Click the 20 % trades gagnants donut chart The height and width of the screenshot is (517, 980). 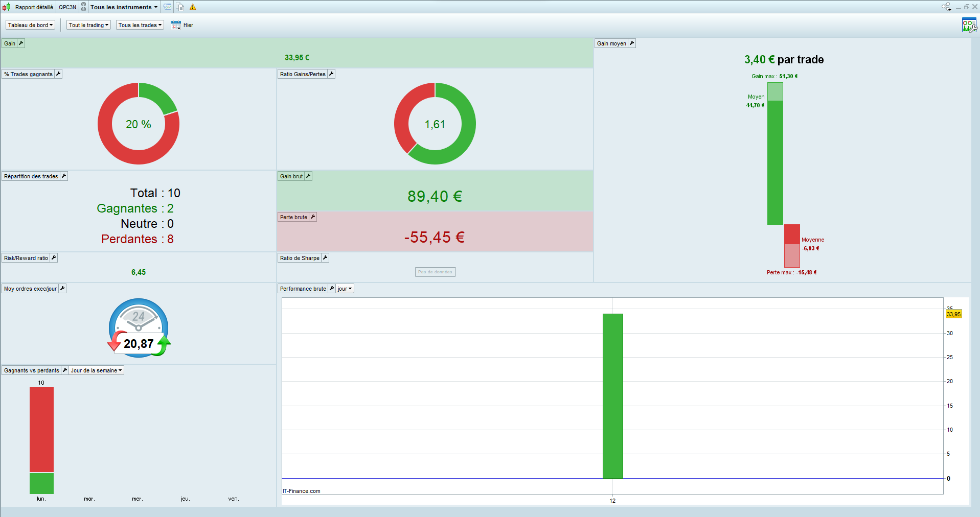pos(139,124)
